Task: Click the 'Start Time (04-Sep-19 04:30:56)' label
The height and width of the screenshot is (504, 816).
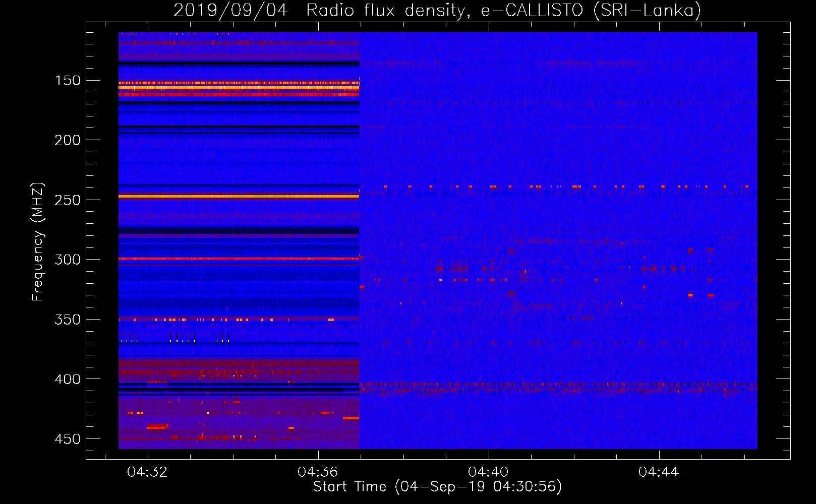Action: click(x=437, y=487)
